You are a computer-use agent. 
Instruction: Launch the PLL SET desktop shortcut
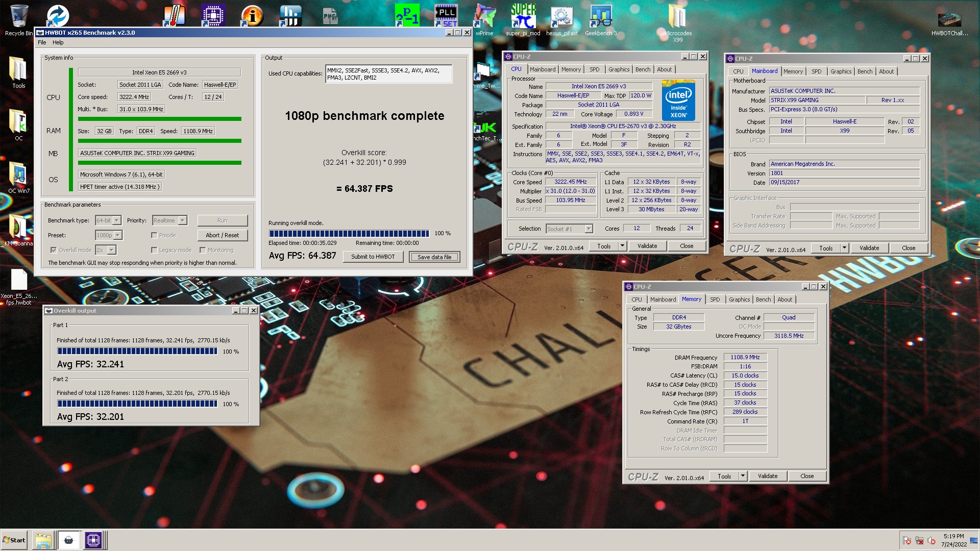click(446, 15)
